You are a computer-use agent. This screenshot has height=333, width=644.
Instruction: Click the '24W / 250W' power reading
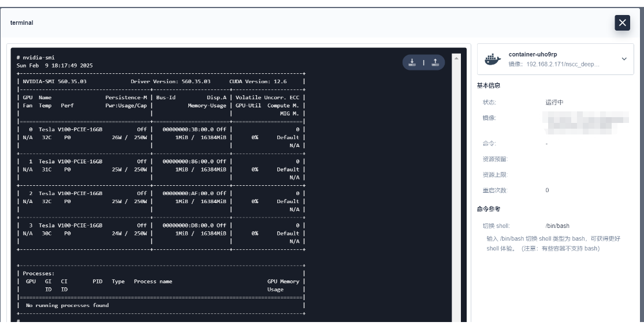[129, 234]
